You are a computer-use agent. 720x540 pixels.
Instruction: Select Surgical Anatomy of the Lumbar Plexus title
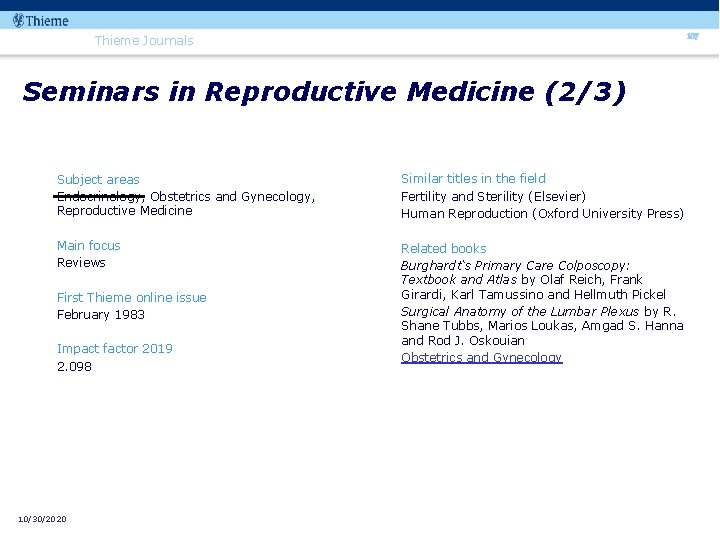[520, 311]
